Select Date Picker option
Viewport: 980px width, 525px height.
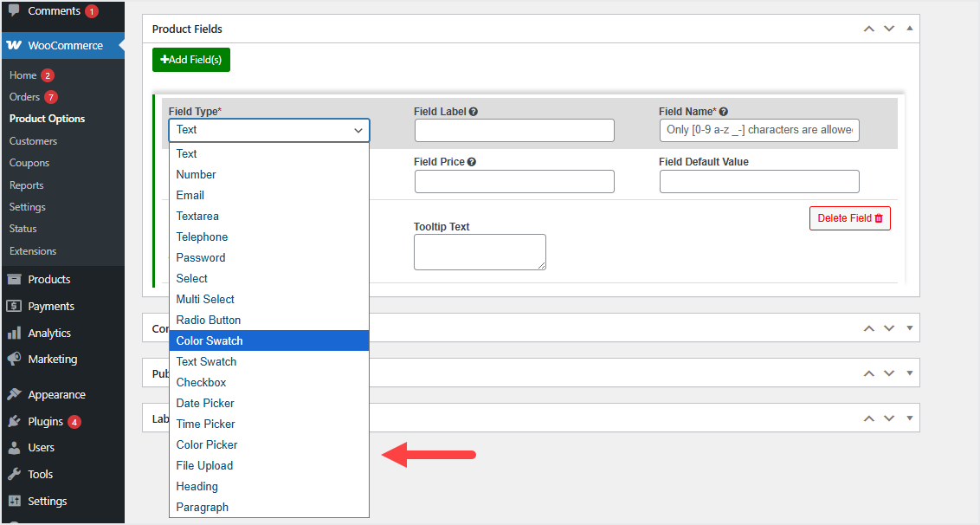coord(268,403)
